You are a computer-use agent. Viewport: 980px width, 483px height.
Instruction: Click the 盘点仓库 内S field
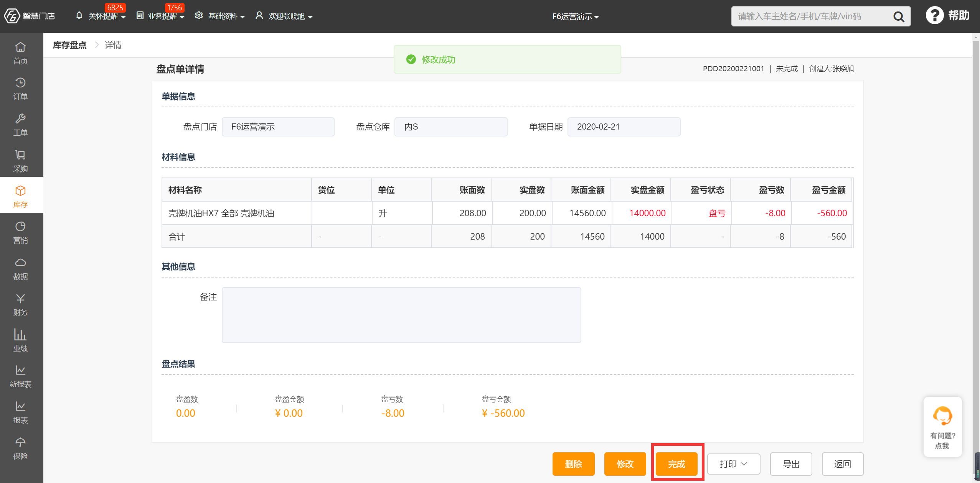[x=451, y=127]
